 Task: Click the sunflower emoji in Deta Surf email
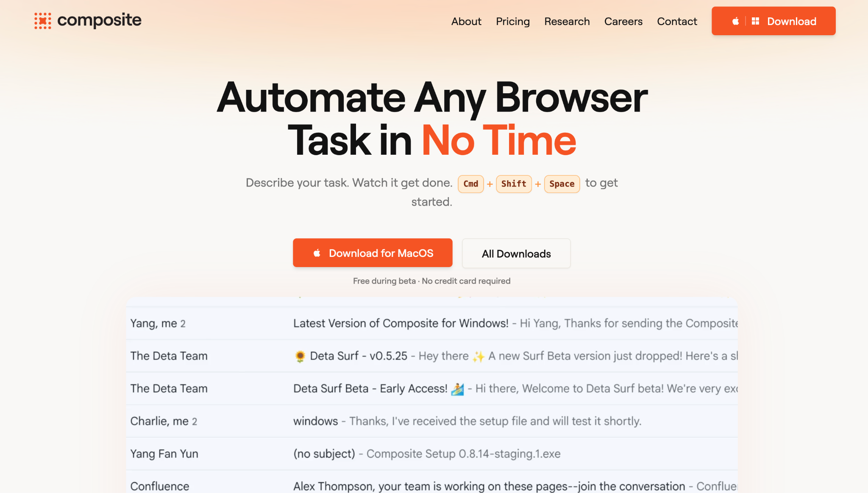pyautogui.click(x=300, y=356)
